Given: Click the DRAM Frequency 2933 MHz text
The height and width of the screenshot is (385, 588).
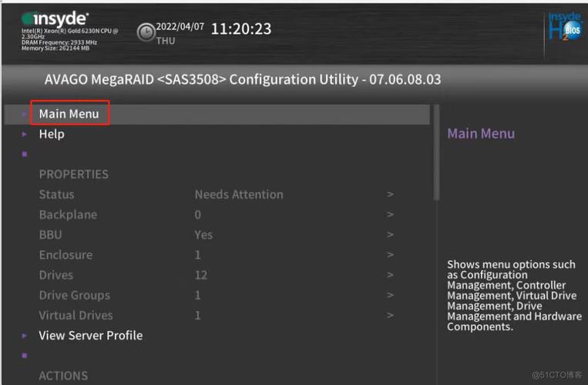Looking at the screenshot, I should tap(59, 42).
